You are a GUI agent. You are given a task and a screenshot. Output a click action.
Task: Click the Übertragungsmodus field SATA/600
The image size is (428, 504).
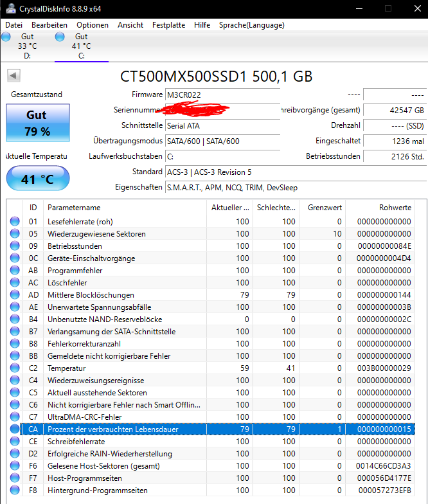(x=222, y=141)
